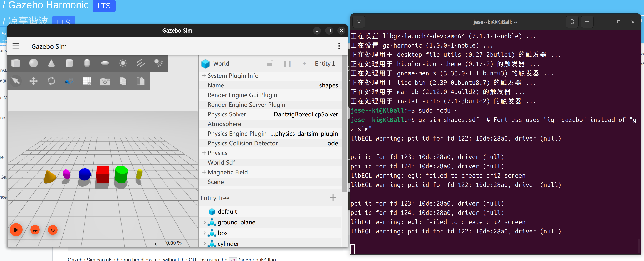Open the snap grid configuration icon
Screen dimensions: 644x261
pos(87,81)
